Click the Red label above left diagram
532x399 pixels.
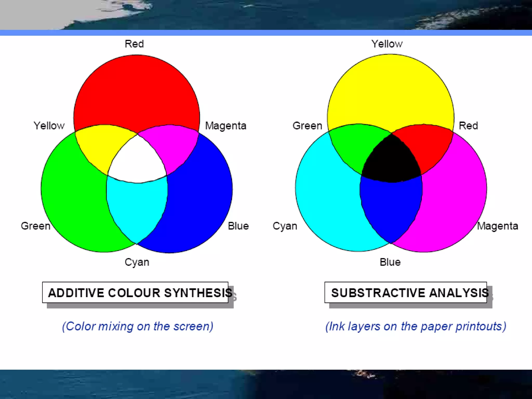pyautogui.click(x=134, y=44)
